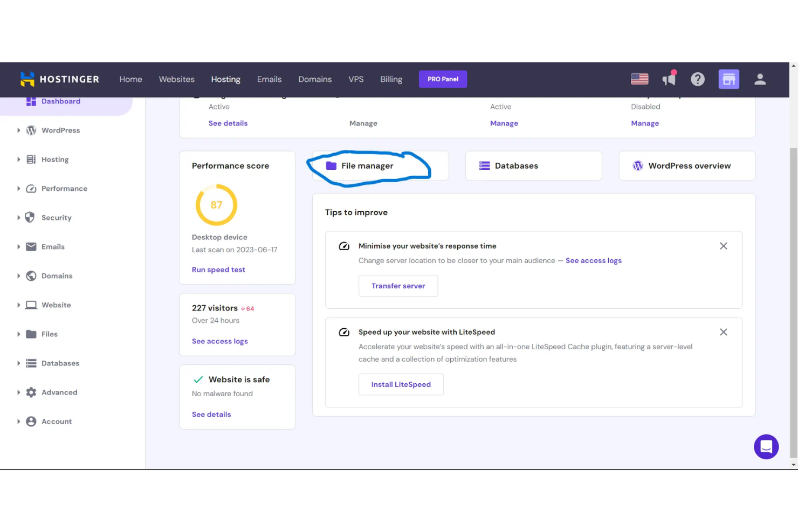Image resolution: width=798 pixels, height=532 pixels.
Task: Expand the Emails sidebar section
Action: (53, 246)
